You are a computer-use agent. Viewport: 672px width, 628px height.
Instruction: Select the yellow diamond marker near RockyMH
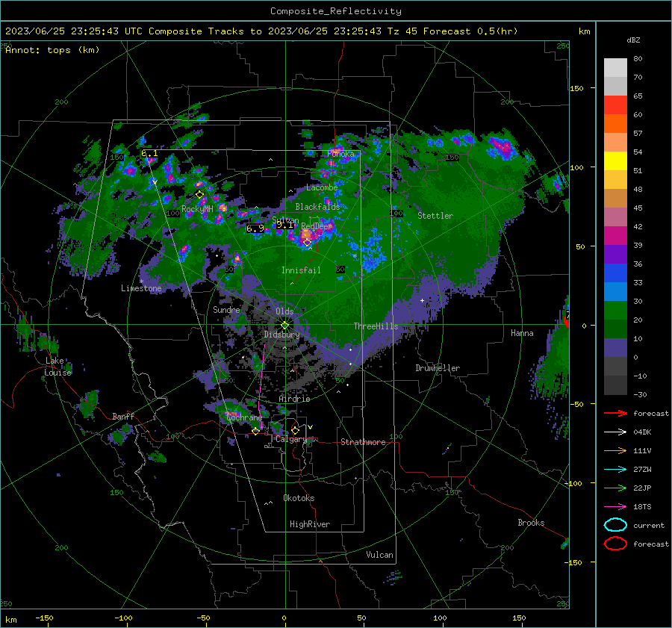tap(199, 195)
